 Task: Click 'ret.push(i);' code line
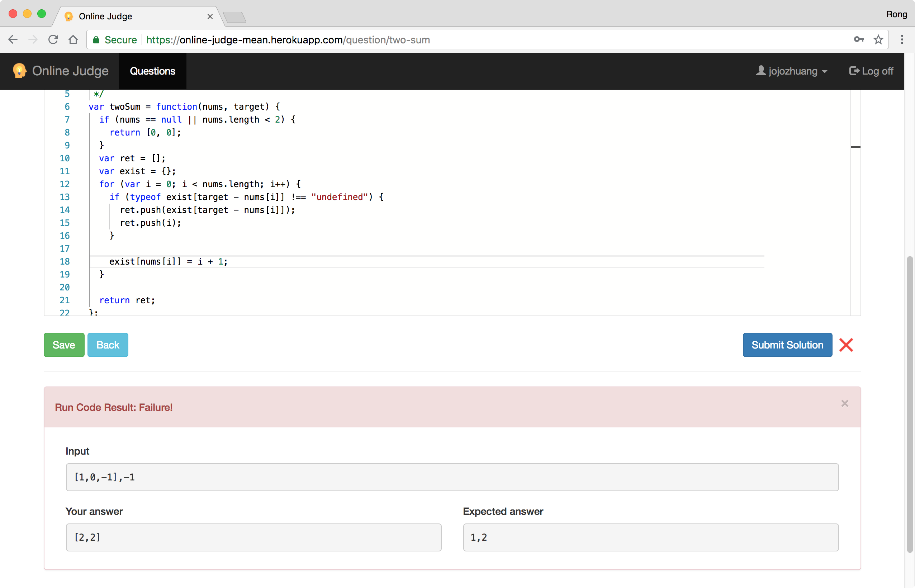151,223
